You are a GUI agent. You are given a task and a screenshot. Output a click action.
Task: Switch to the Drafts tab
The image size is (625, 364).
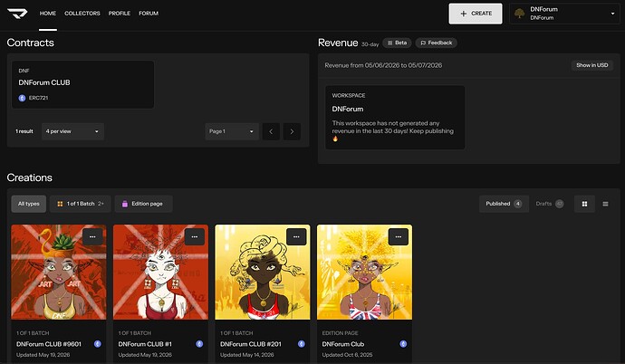point(549,204)
